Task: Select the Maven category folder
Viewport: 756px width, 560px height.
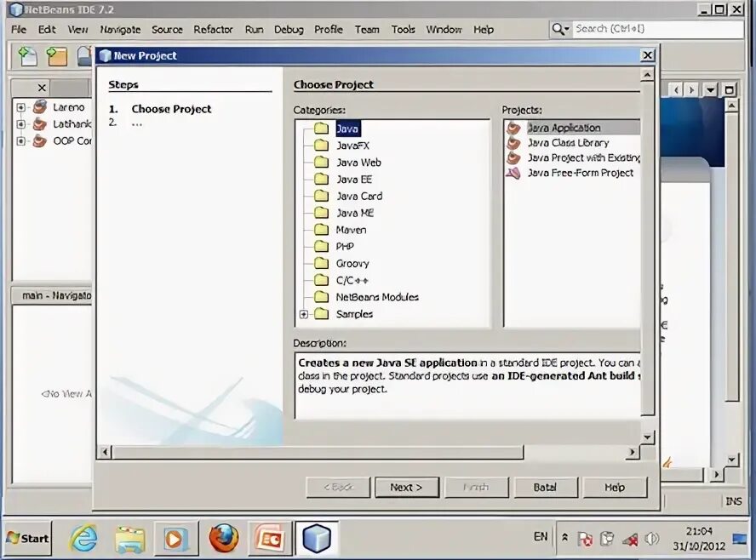Action: pos(351,230)
